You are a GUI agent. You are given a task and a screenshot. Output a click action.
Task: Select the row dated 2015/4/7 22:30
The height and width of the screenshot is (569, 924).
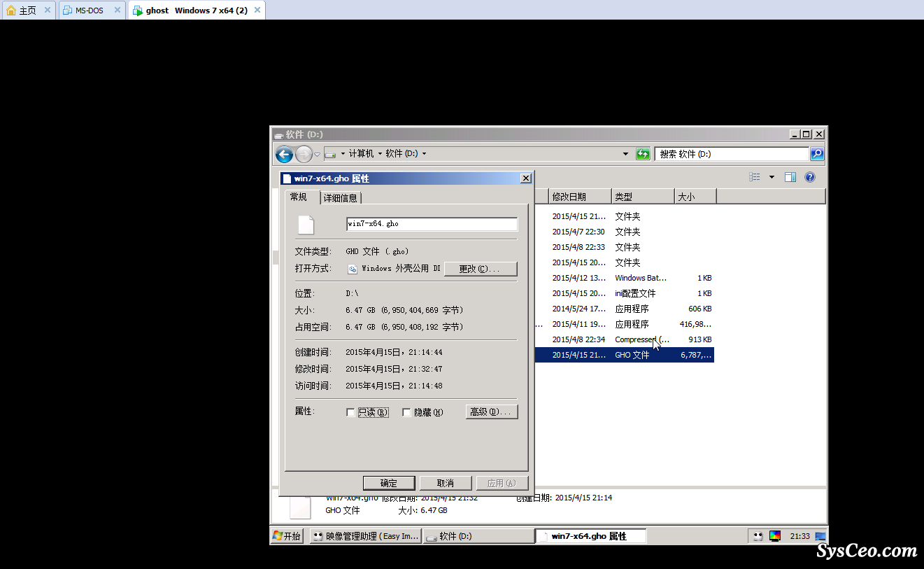(625, 232)
